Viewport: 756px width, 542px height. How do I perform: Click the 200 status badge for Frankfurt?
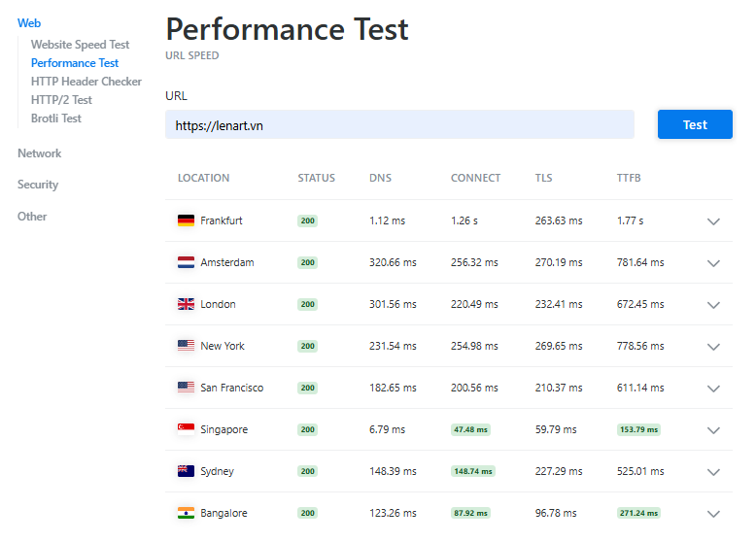pos(308,220)
